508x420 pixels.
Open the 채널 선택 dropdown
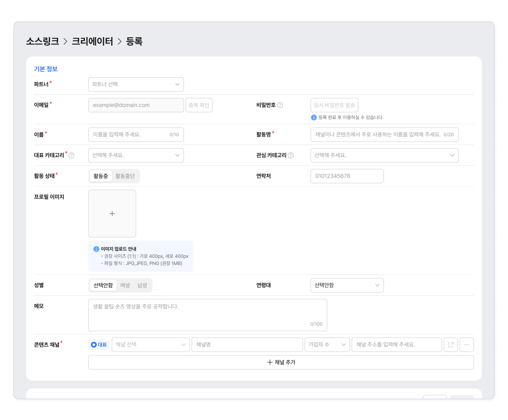tap(150, 345)
